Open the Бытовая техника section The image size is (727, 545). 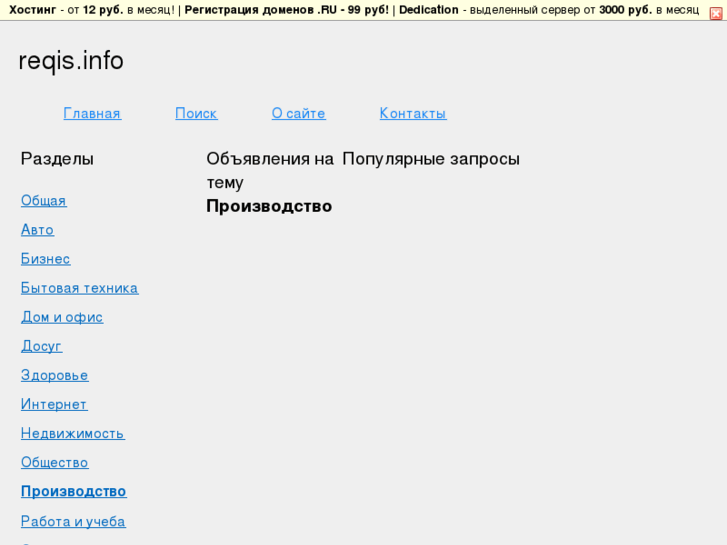(79, 288)
